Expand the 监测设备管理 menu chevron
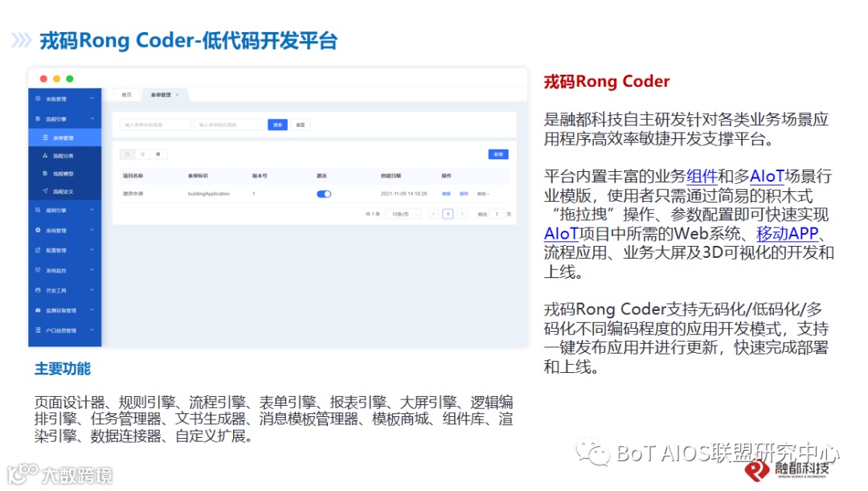 (92, 310)
